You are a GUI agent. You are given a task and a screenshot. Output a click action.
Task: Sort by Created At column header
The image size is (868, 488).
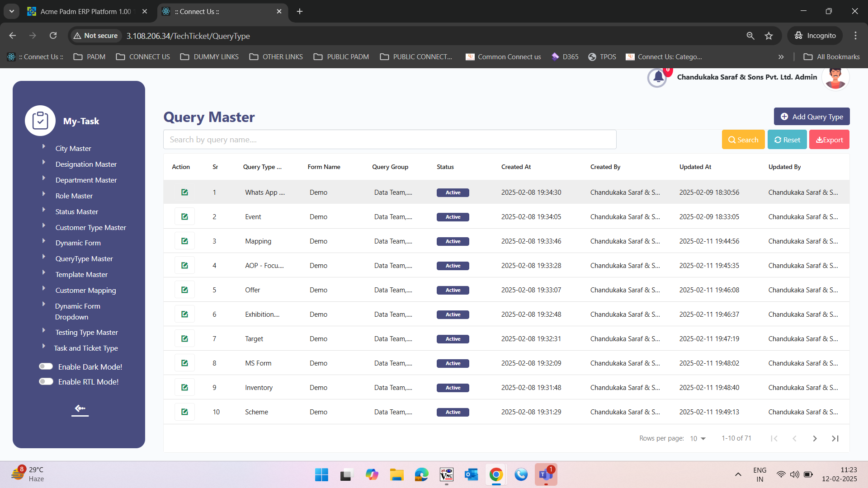pos(516,167)
